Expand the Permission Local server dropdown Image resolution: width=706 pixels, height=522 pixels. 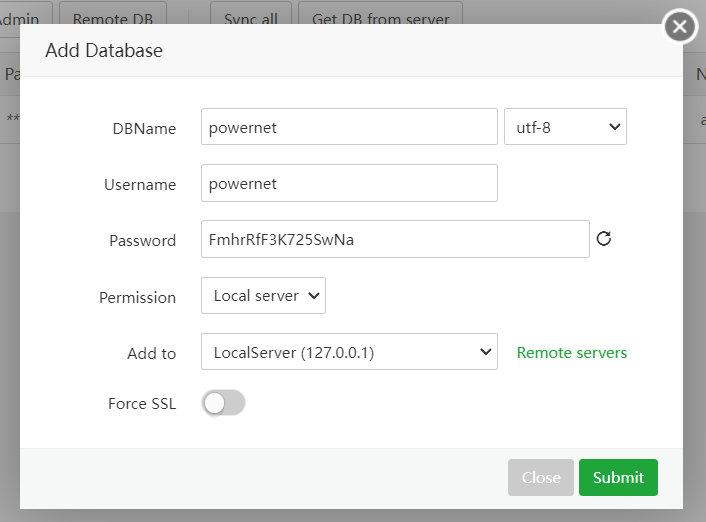pos(263,296)
